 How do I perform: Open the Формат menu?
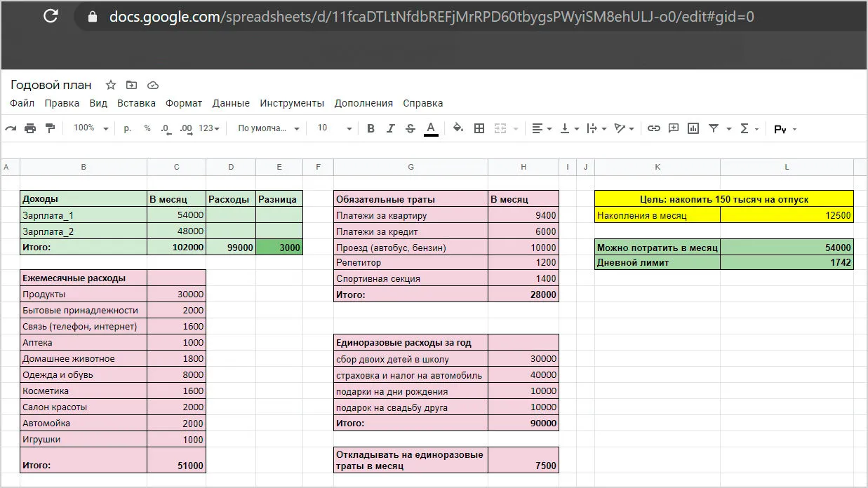(x=184, y=103)
